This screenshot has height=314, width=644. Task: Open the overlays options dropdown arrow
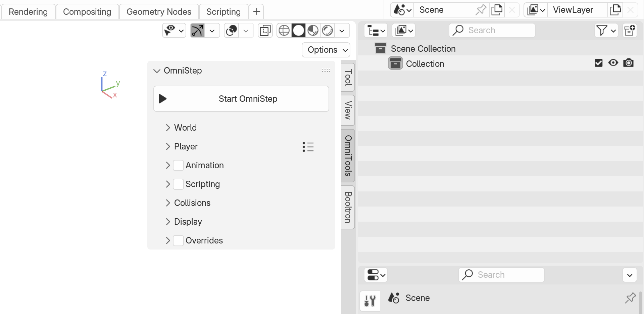pos(246,31)
